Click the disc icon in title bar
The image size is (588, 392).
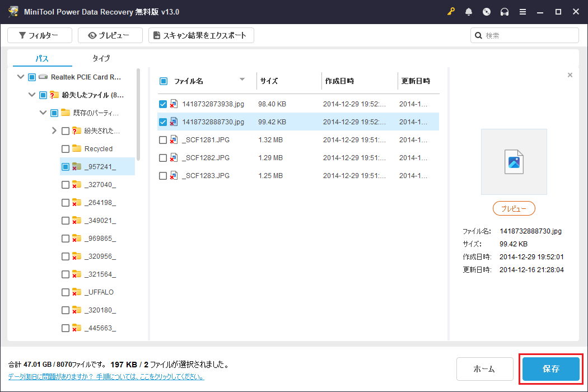tap(487, 12)
